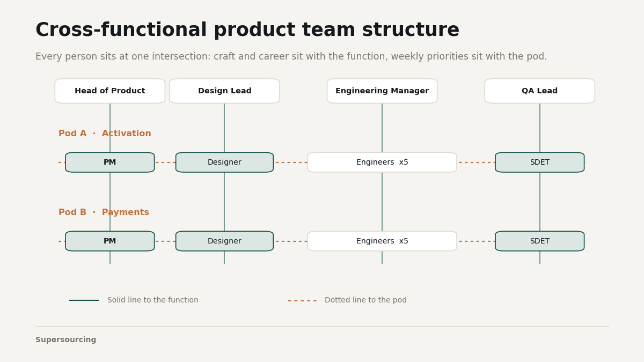This screenshot has width=644, height=362.
Task: Click the 'Pod B · Payments' label
Action: [x=104, y=212]
